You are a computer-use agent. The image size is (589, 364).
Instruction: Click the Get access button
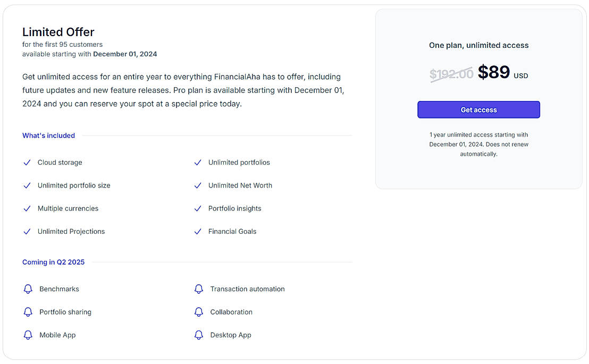(478, 109)
